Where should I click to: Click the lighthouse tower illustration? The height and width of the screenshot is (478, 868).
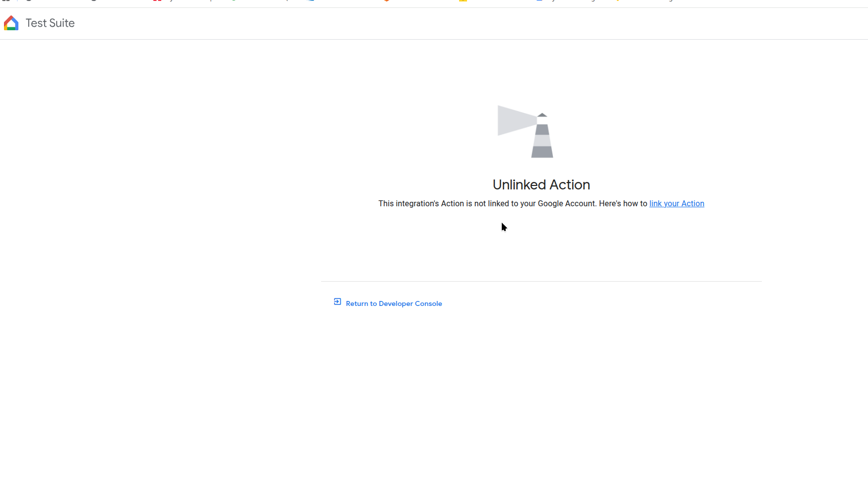tap(542, 139)
